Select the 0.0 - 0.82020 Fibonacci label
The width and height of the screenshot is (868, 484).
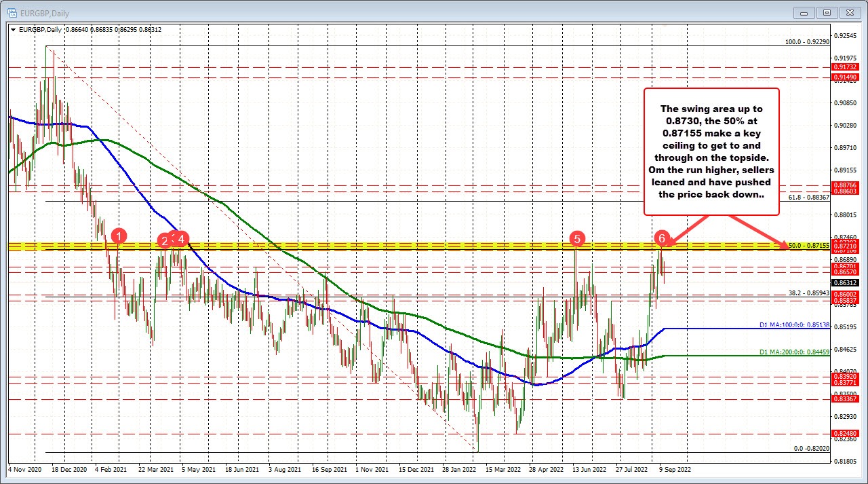click(812, 449)
